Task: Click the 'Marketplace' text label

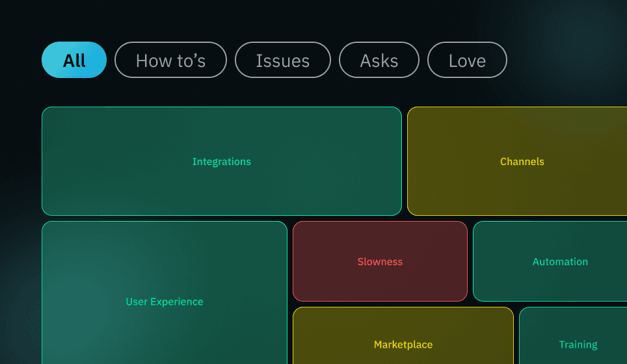Action: click(403, 344)
